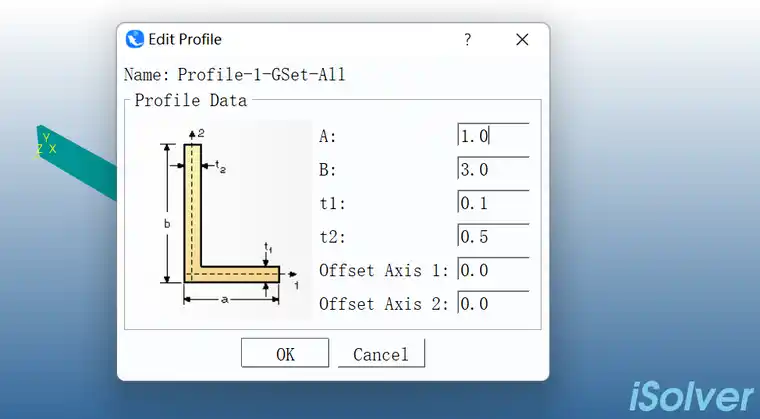Close the Edit Profile dialog
This screenshot has height=419, width=760.
pyautogui.click(x=521, y=40)
